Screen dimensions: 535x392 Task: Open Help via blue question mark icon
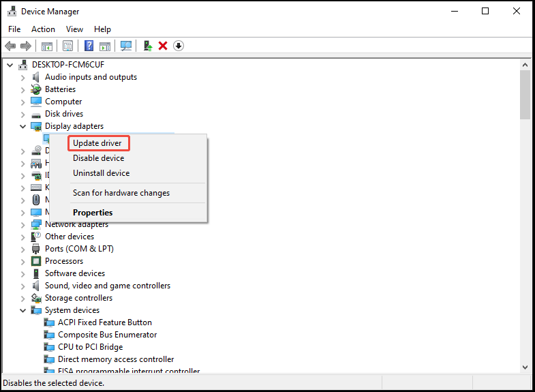tap(89, 46)
